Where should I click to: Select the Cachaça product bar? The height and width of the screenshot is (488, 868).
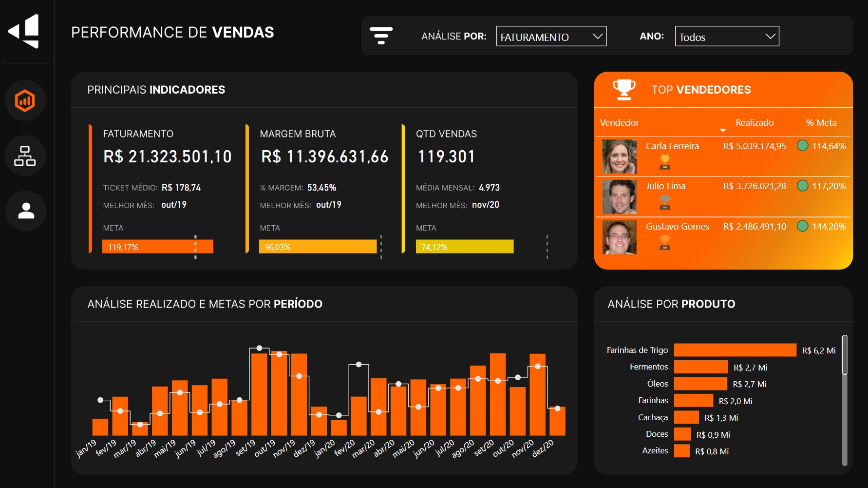click(x=686, y=417)
